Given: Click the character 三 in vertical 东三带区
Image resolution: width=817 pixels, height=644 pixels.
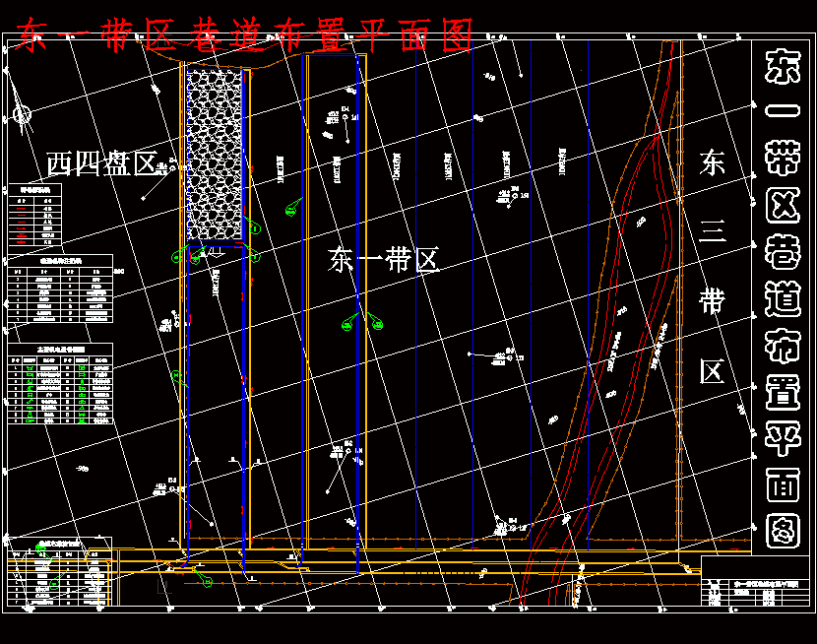Looking at the screenshot, I should (712, 231).
